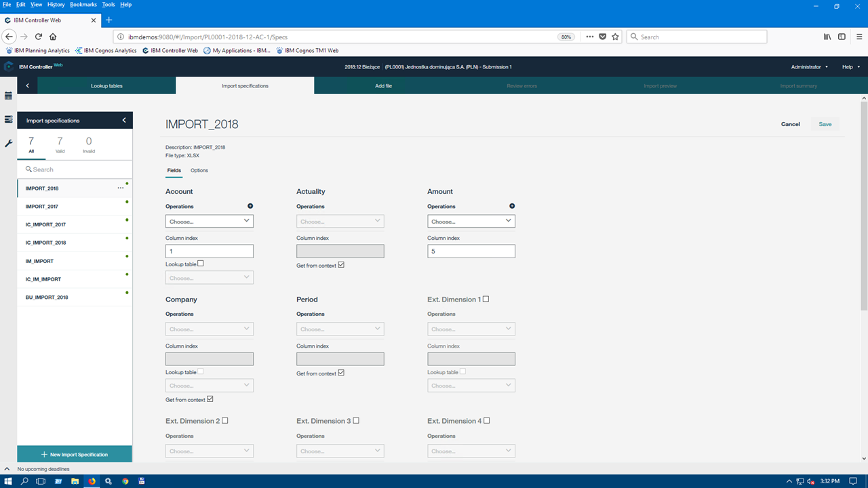
Task: Open File Explorer from the taskbar
Action: click(x=75, y=481)
